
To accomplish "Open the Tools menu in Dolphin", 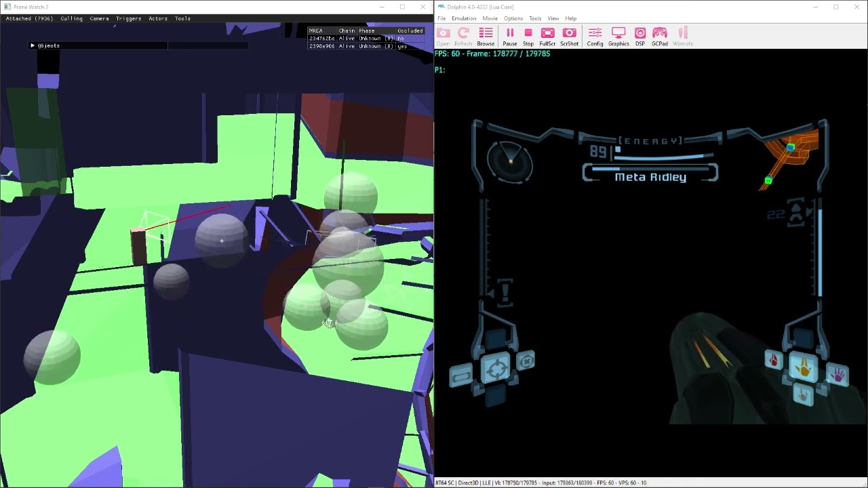I will click(535, 18).
